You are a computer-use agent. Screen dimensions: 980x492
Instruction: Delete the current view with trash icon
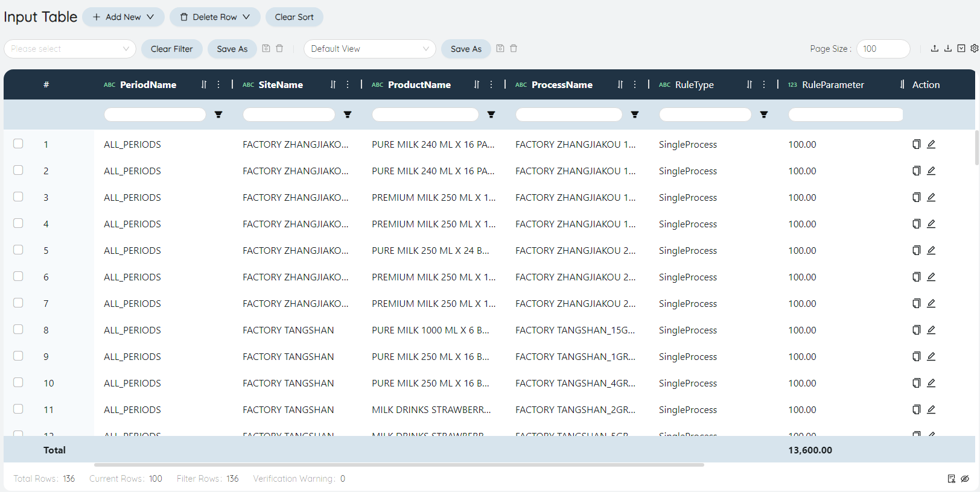(x=514, y=48)
